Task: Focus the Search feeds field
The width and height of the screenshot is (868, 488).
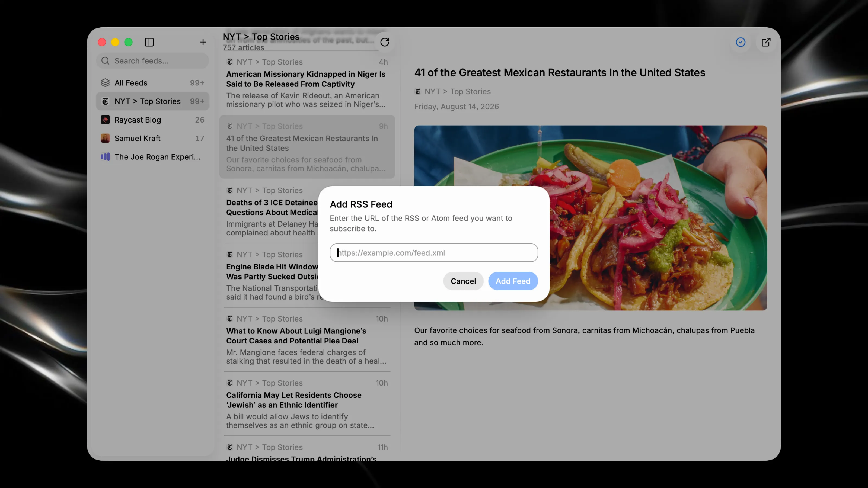Action: click(x=153, y=61)
